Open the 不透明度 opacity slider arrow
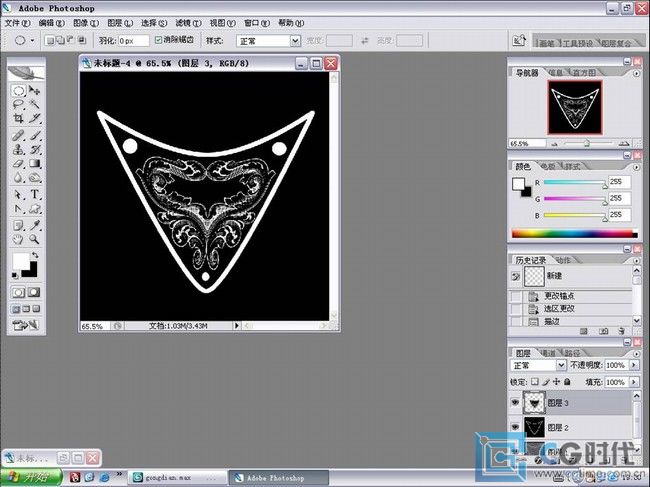This screenshot has width=650, height=487. pyautogui.click(x=634, y=365)
